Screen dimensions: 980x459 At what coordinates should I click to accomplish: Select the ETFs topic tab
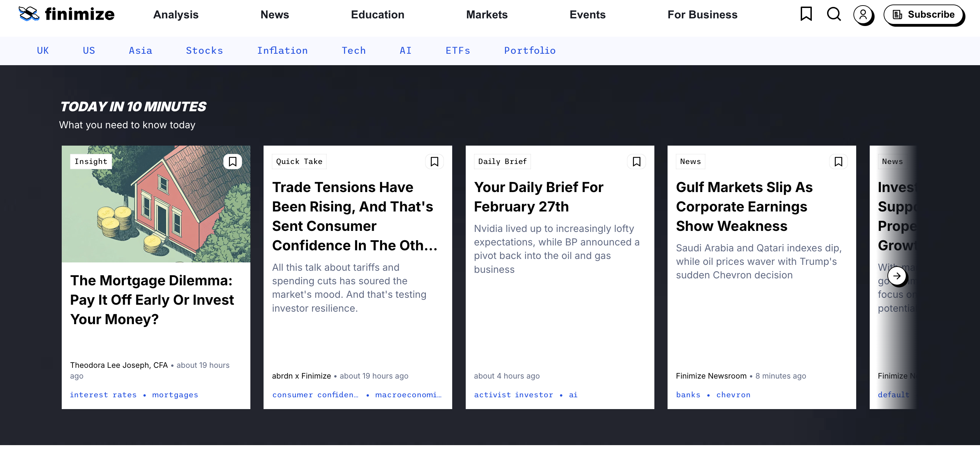click(x=458, y=51)
